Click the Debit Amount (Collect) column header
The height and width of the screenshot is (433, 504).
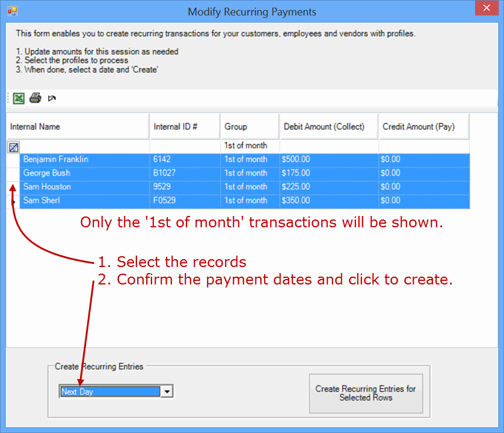point(328,127)
